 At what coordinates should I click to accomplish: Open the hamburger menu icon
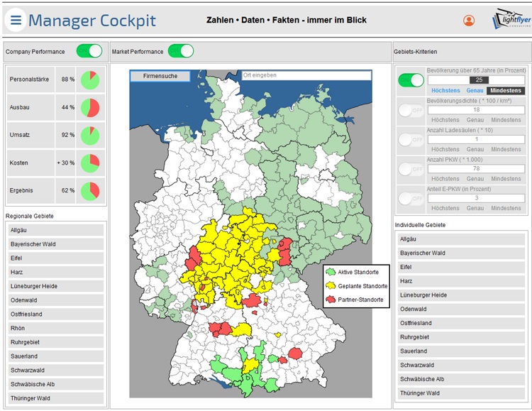pos(16,20)
